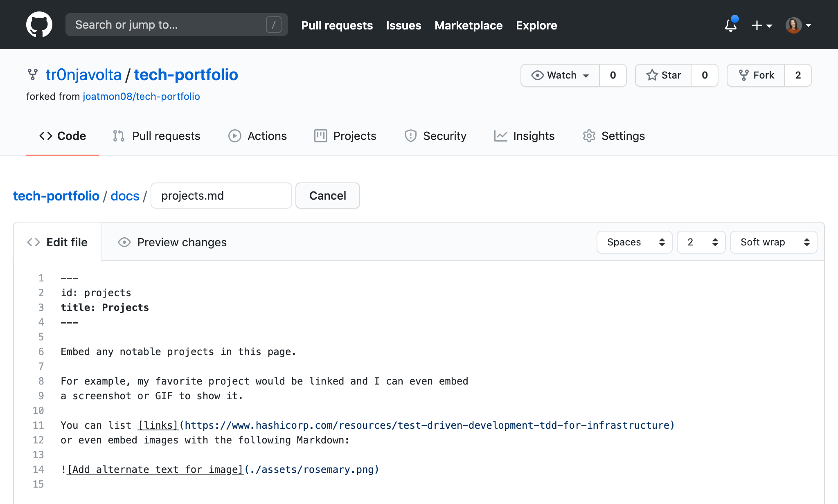Click the Settings gear icon
The image size is (838, 504).
click(x=590, y=136)
